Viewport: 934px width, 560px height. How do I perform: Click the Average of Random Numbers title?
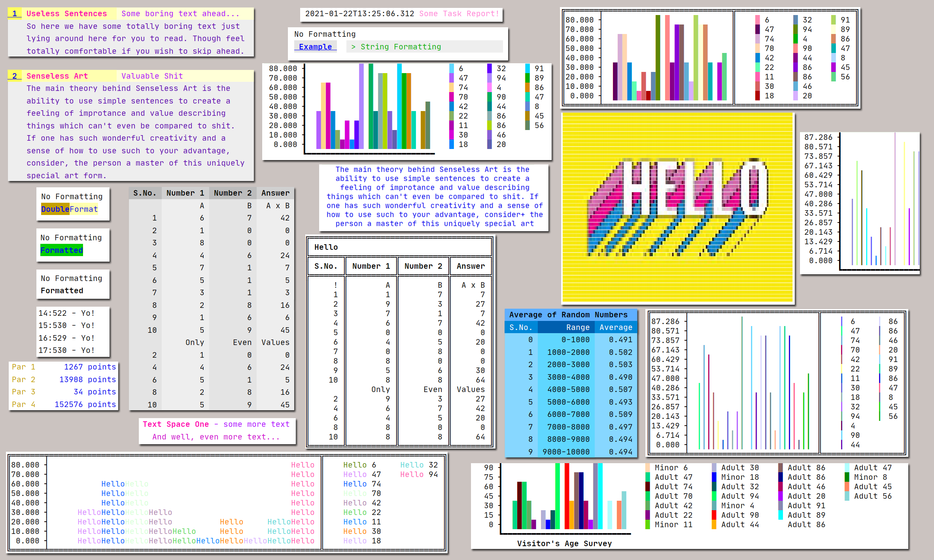(x=568, y=315)
